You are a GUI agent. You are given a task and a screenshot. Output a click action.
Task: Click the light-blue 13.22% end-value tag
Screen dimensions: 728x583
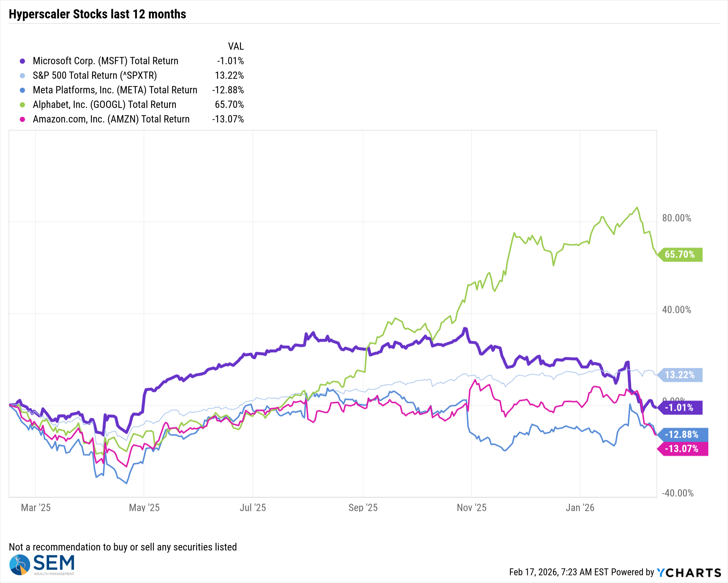coord(680,375)
